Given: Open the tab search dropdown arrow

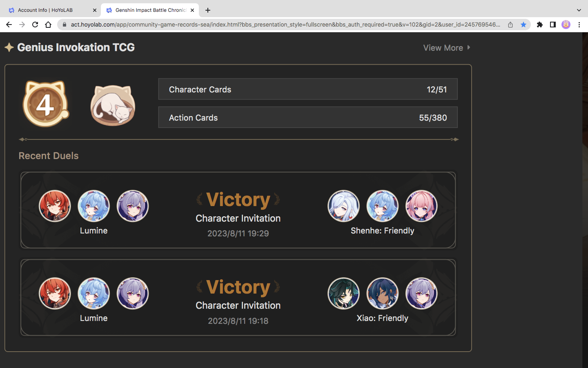Looking at the screenshot, I should 579,10.
